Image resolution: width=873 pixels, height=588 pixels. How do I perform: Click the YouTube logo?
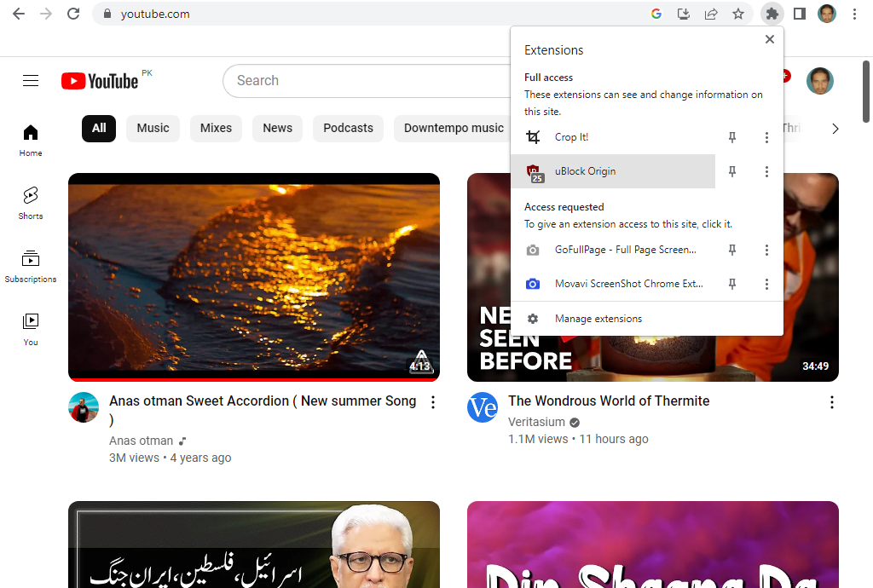click(x=101, y=81)
